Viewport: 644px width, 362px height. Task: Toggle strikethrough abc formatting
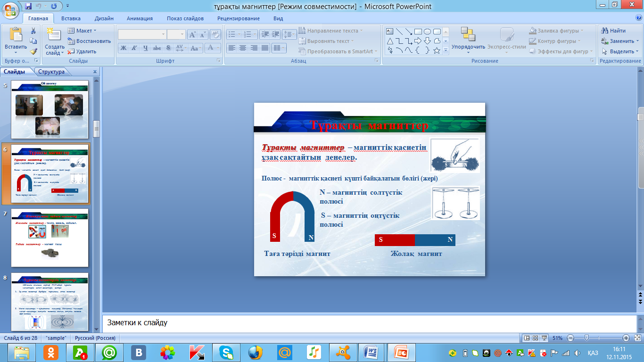click(157, 48)
